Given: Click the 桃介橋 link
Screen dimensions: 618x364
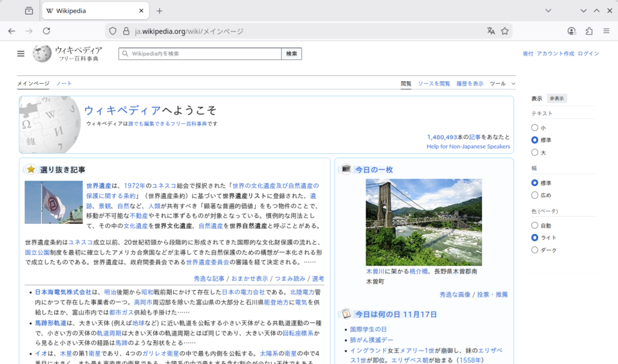Looking at the screenshot, I should [x=418, y=271].
